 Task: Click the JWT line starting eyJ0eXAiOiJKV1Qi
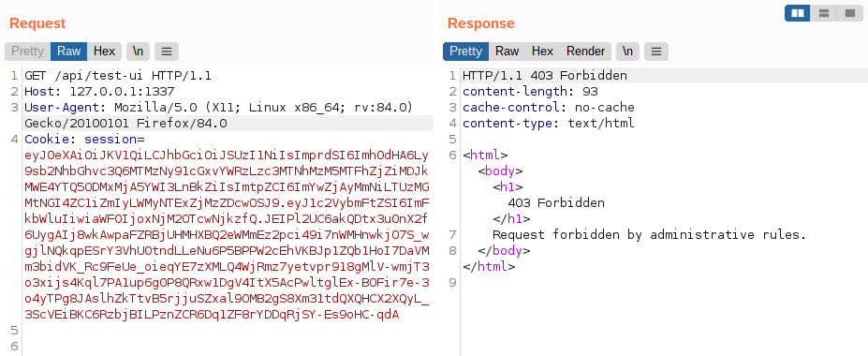coord(227,155)
